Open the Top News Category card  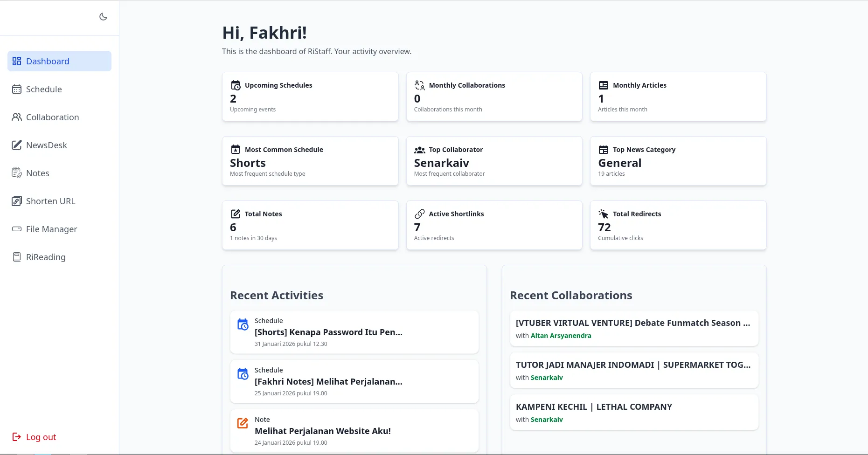coord(678,161)
